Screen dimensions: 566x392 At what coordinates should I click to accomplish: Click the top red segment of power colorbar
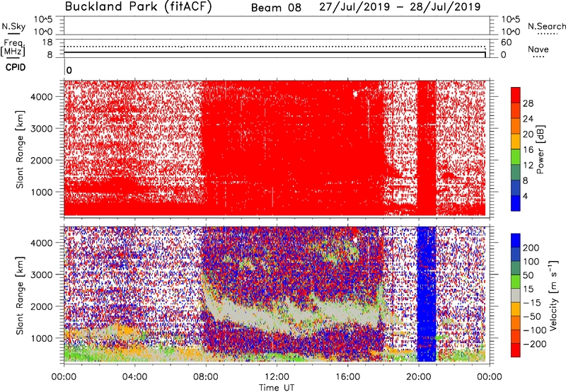516,95
